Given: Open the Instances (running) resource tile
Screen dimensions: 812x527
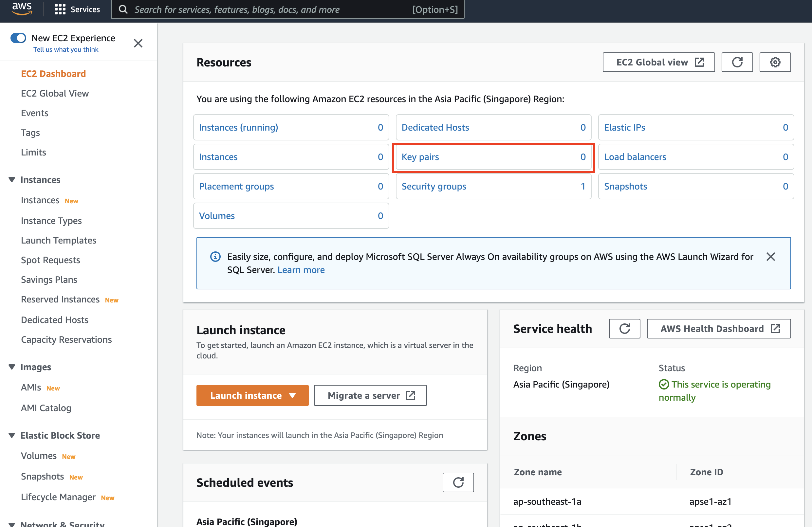Looking at the screenshot, I should (x=291, y=127).
